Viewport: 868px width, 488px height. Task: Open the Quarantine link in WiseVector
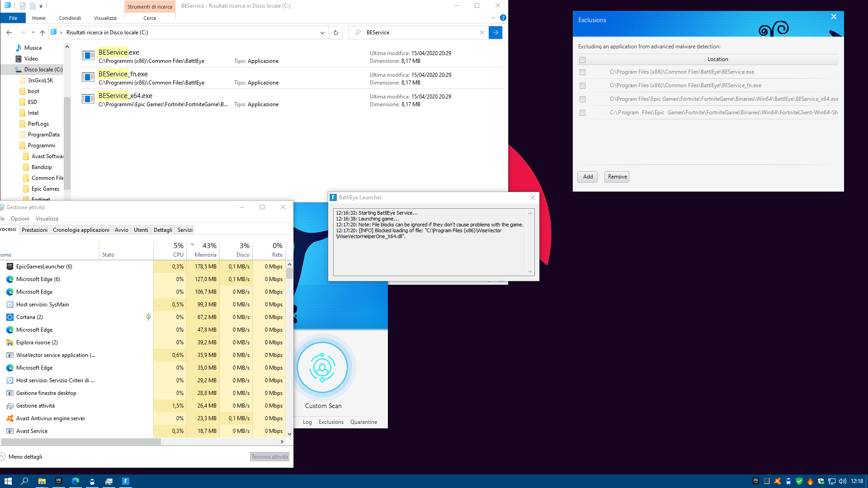(363, 422)
